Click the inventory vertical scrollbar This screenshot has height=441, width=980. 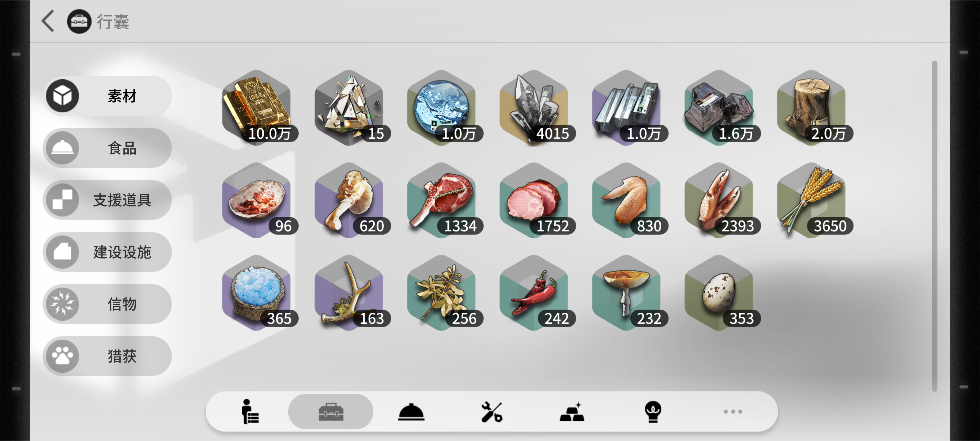click(934, 226)
